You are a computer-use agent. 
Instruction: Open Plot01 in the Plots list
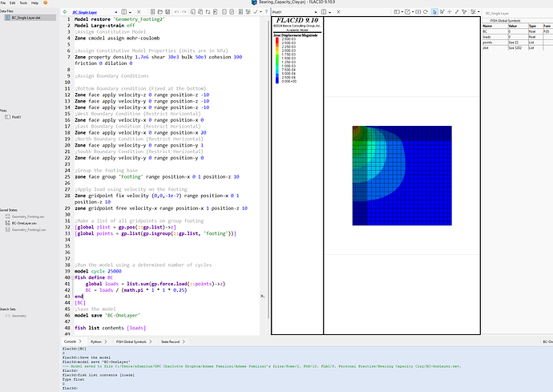(x=13, y=117)
